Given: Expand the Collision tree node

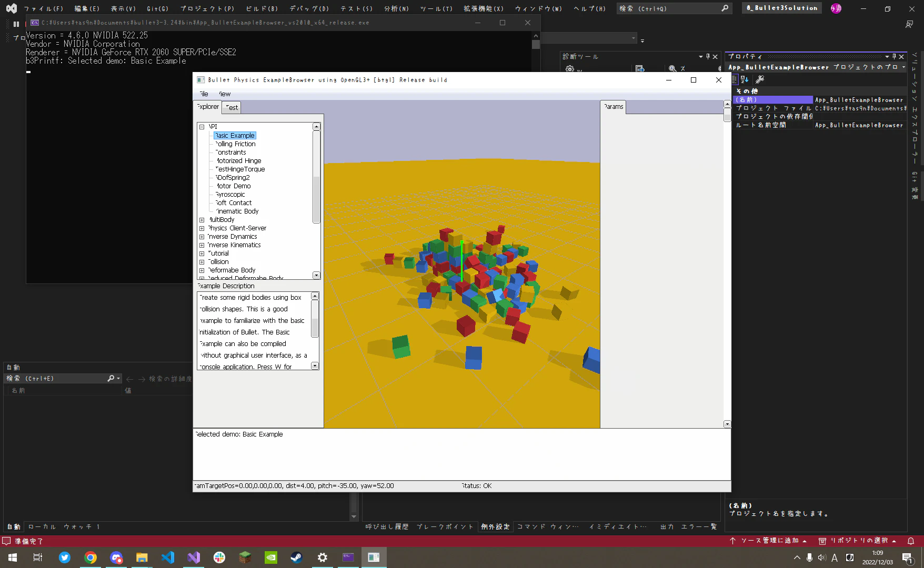Looking at the screenshot, I should tap(202, 262).
